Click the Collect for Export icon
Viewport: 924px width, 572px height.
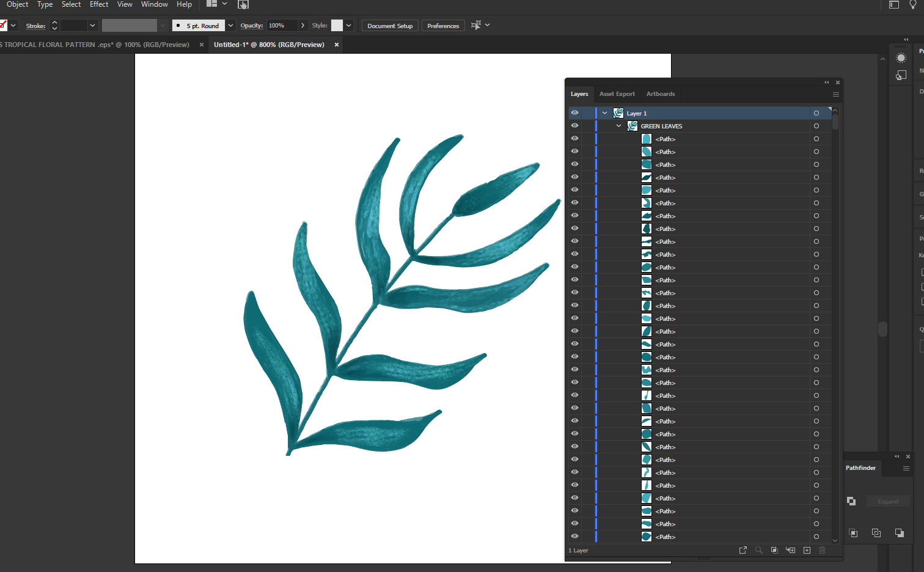point(743,550)
